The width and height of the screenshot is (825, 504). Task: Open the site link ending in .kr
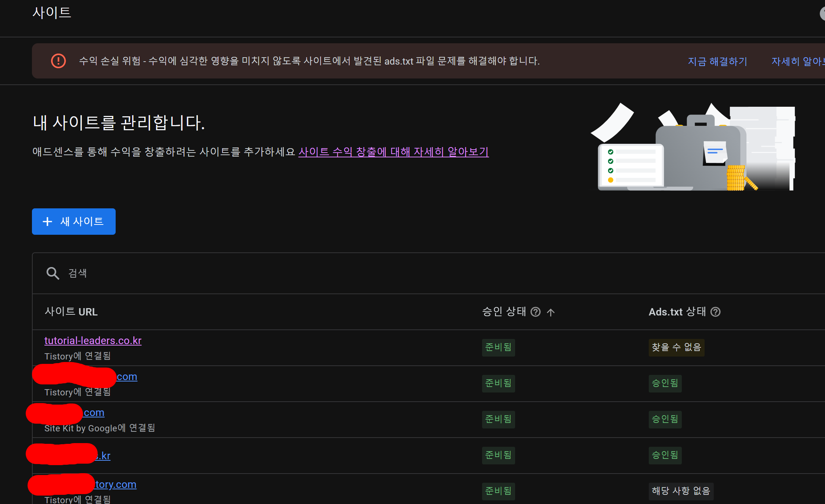pyautogui.click(x=104, y=456)
